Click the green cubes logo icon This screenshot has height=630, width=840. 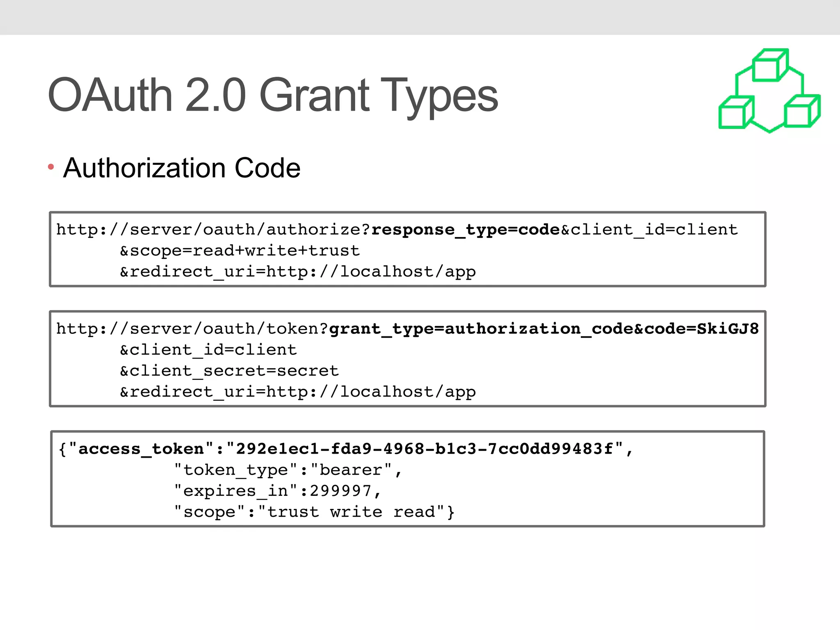(x=769, y=91)
